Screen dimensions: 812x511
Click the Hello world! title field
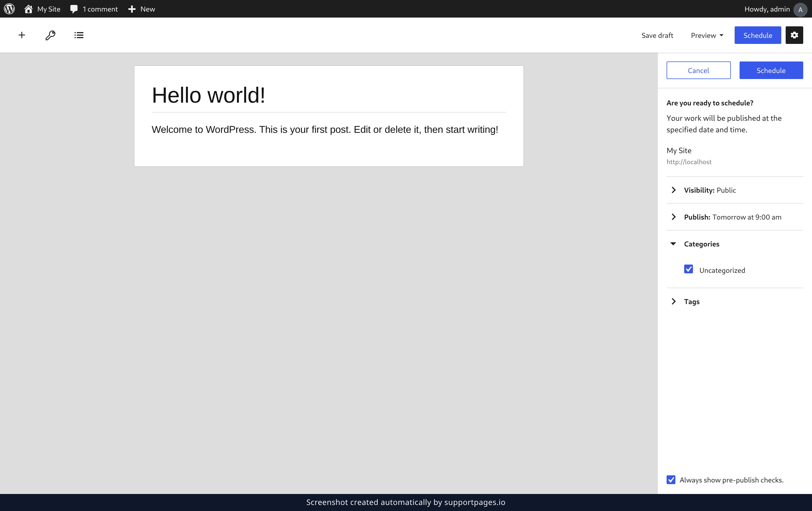[x=328, y=95]
